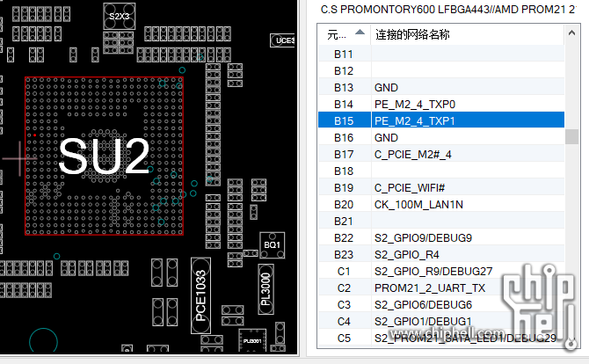Select net PROM21_2_UART_TX
Image resolution: width=589 pixels, height=364 pixels.
430,288
